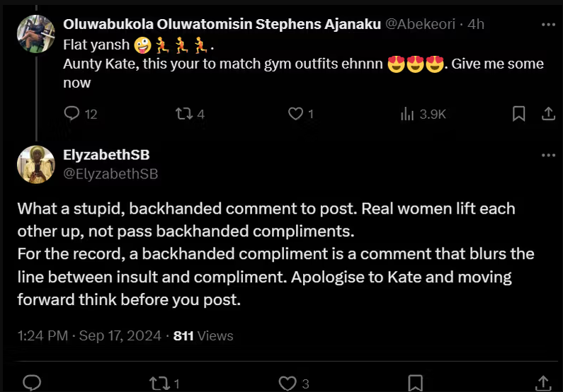The width and height of the screenshot is (563, 392).
Task: Bookmark Abekeori's gym outfits tweet
Action: [x=518, y=113]
